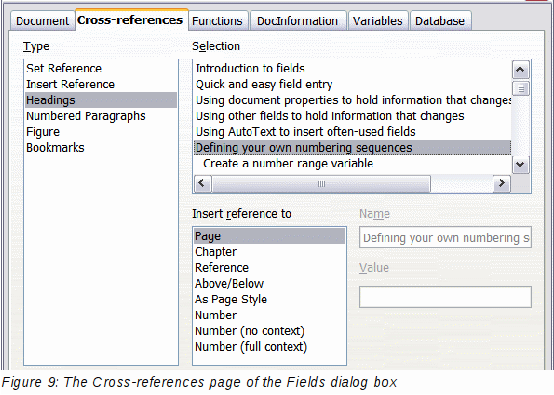Choose 'Above/Below' reference format
The height and width of the screenshot is (395, 554).
click(269, 284)
